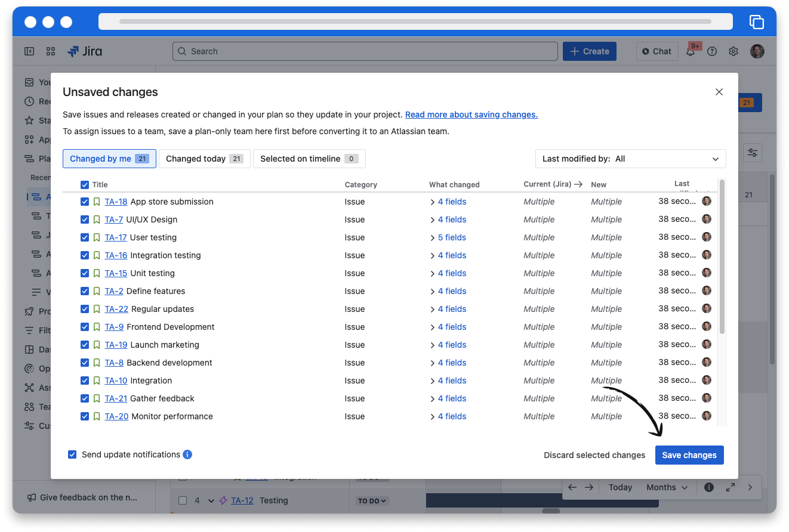Screen dimensions: 789x532
Task: Open the TA-8 issue link
Action: 114,363
